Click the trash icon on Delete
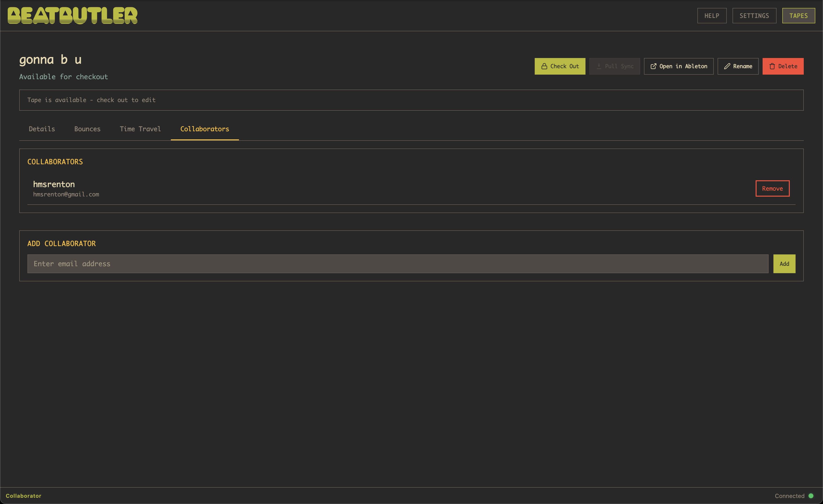The width and height of the screenshot is (823, 504). click(772, 66)
